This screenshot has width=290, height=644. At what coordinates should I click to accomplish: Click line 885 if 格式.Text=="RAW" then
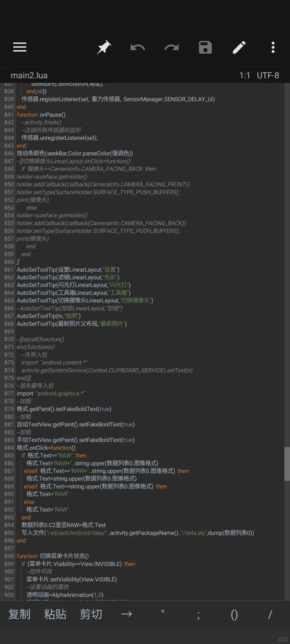coord(54,456)
